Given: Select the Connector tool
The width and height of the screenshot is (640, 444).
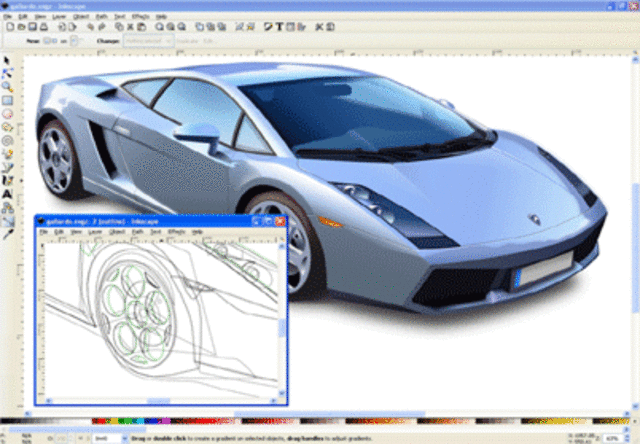Looking at the screenshot, I should tap(7, 208).
